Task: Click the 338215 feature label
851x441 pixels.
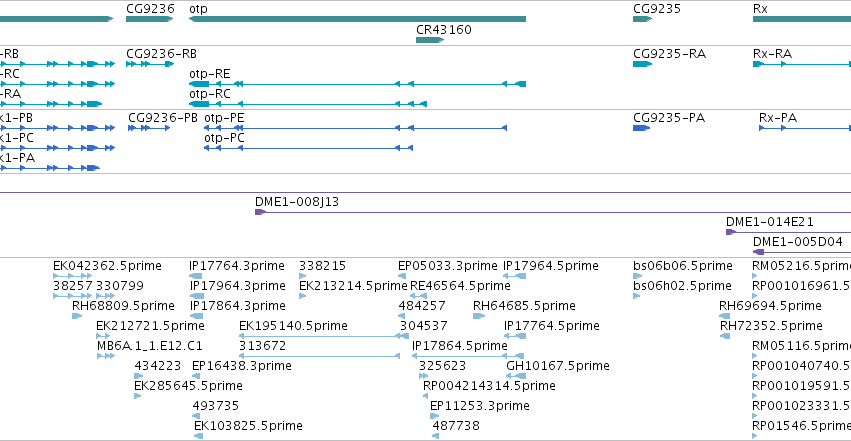Action: point(322,266)
